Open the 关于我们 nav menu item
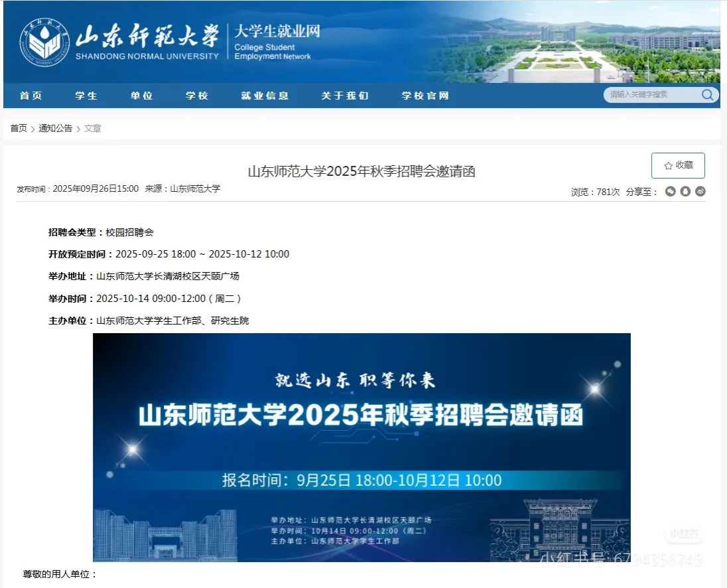 345,96
